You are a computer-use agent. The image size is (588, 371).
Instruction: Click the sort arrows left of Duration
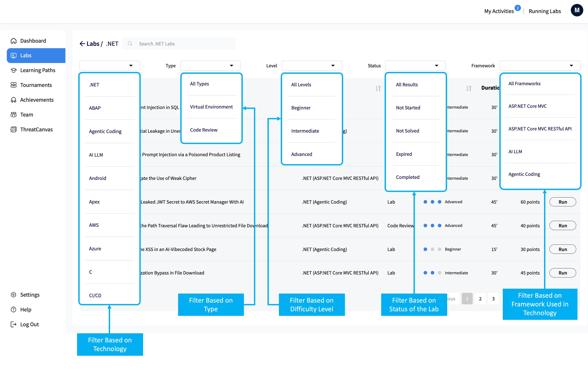click(x=469, y=88)
